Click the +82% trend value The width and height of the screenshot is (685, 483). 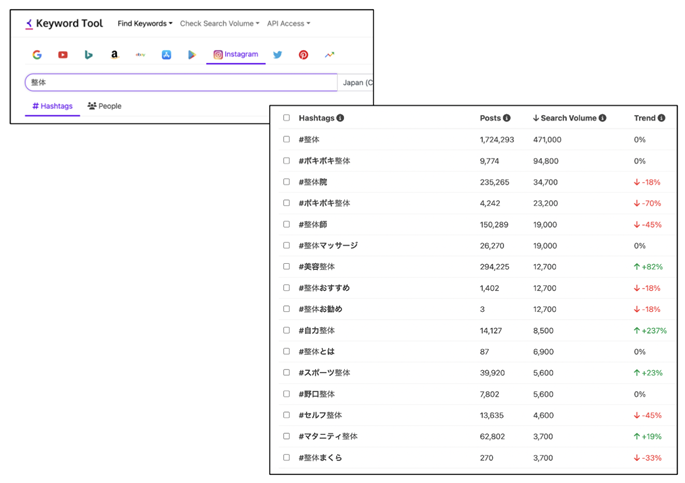(648, 267)
